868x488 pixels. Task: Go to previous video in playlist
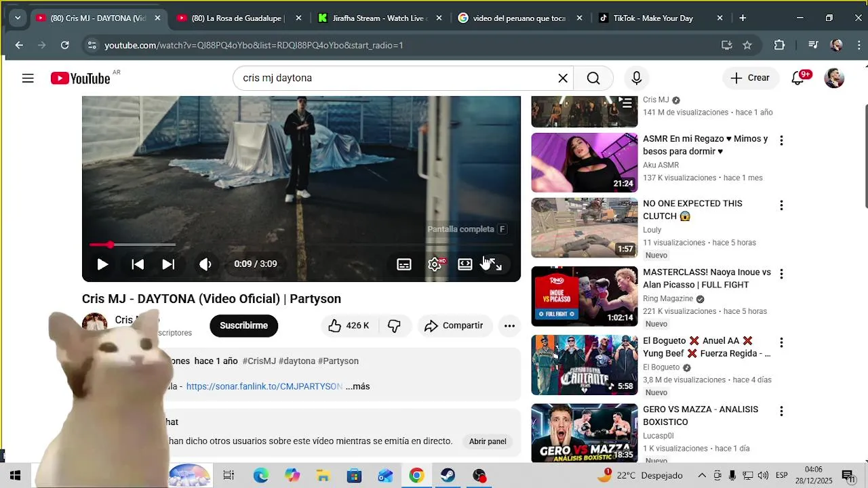pos(138,264)
